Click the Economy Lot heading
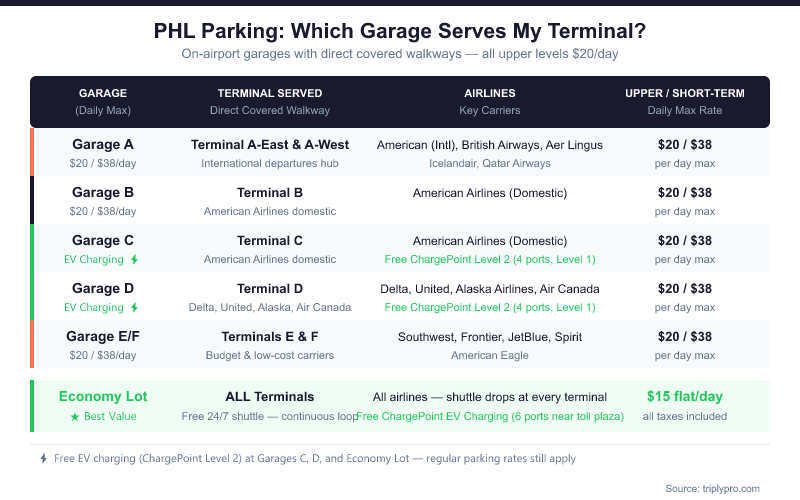The width and height of the screenshot is (800, 500). (x=103, y=396)
